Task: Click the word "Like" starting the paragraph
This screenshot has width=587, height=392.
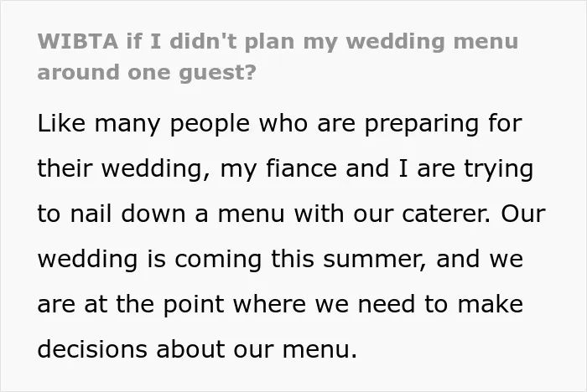Action: click(x=61, y=123)
